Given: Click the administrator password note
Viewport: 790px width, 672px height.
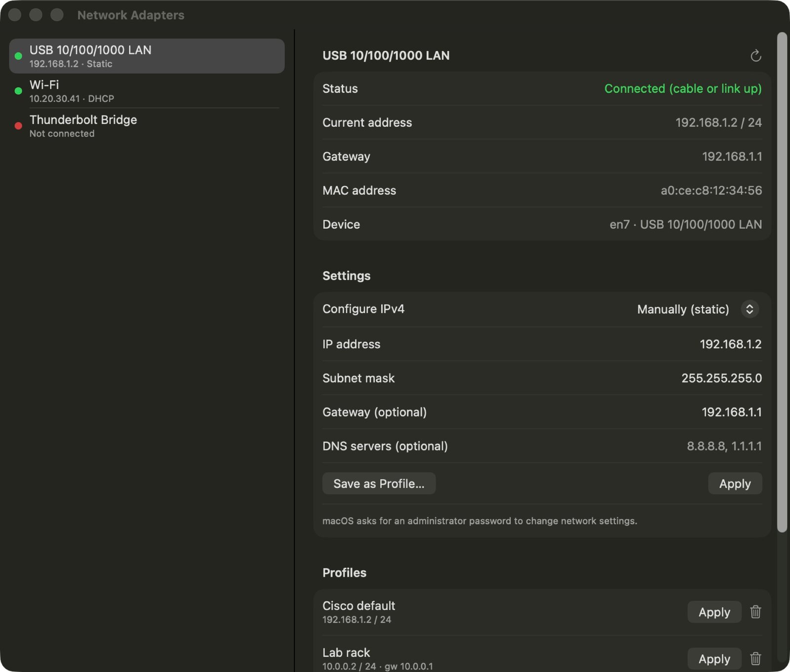Looking at the screenshot, I should [479, 521].
